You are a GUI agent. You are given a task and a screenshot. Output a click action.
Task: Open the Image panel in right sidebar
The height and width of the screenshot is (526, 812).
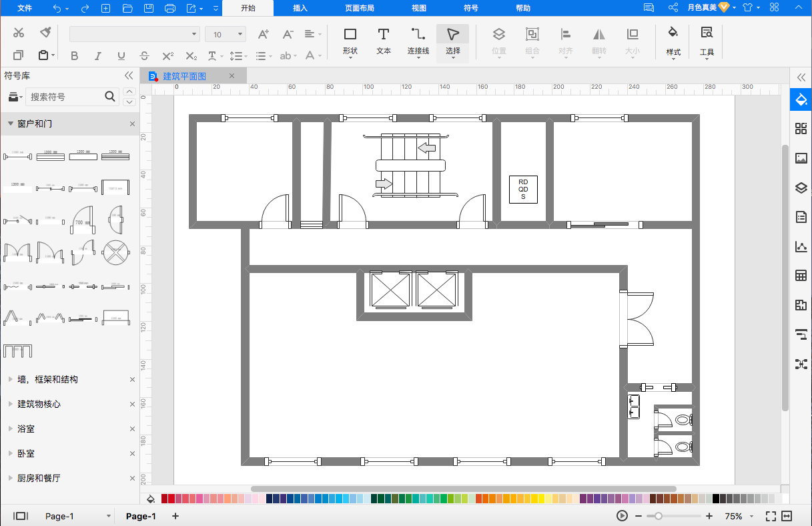(x=801, y=158)
